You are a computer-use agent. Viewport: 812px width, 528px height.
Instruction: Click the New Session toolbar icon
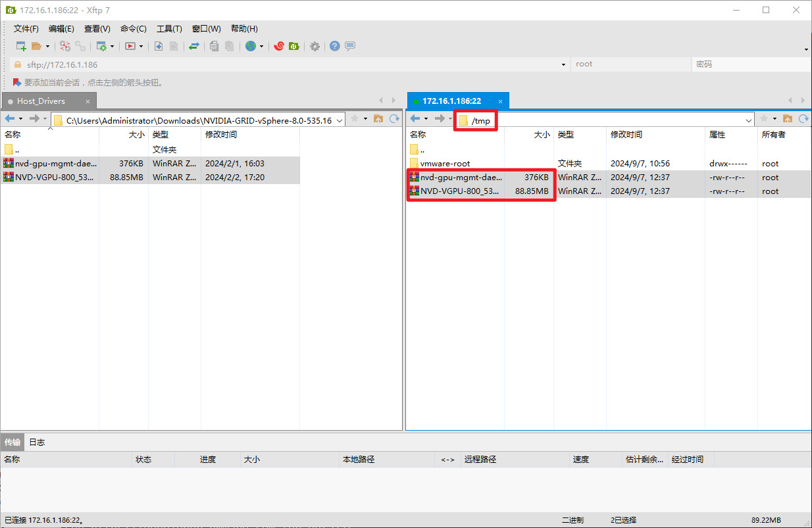(x=21, y=46)
